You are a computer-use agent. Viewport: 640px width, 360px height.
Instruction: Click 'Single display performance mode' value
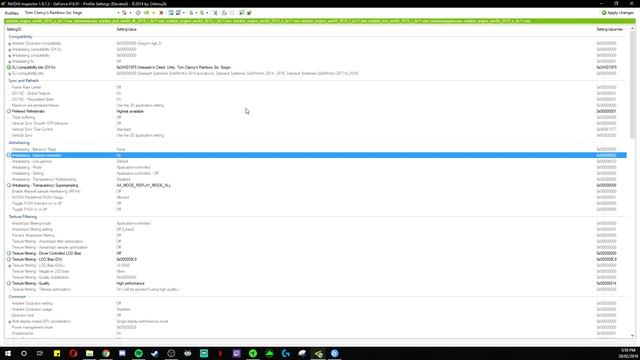coord(142,321)
